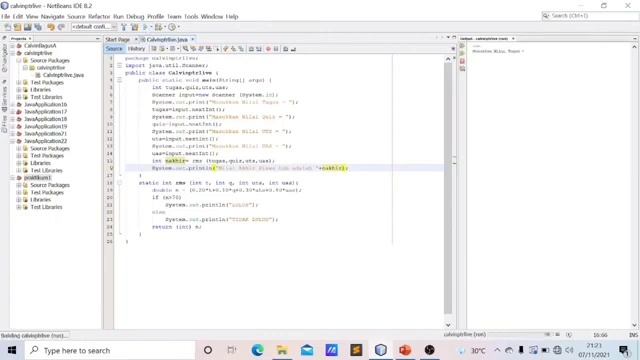The height and width of the screenshot is (360, 640).
Task: Click the Search field at top right
Action: 589,16
